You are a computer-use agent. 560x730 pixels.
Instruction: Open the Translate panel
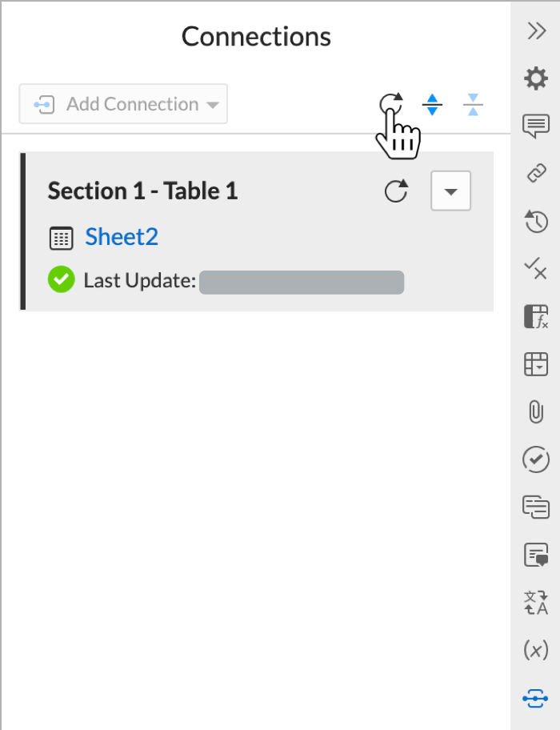click(535, 603)
